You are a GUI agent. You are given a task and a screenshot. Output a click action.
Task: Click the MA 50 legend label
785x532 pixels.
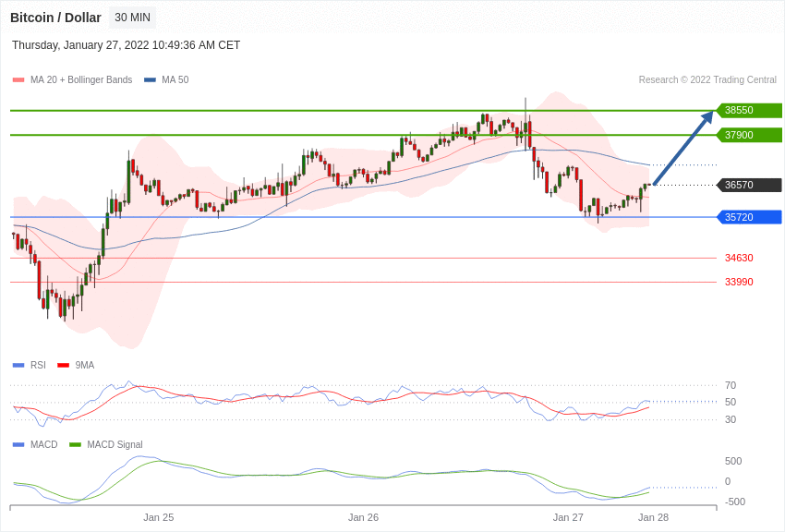(x=175, y=80)
